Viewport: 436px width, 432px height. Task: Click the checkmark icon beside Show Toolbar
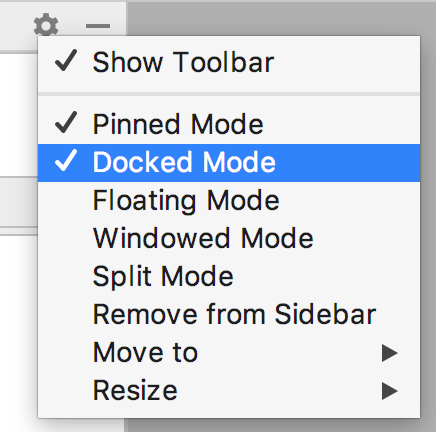[x=66, y=61]
